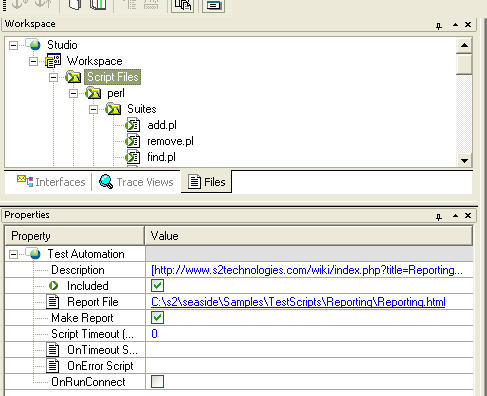Click the Description property label

78,270
